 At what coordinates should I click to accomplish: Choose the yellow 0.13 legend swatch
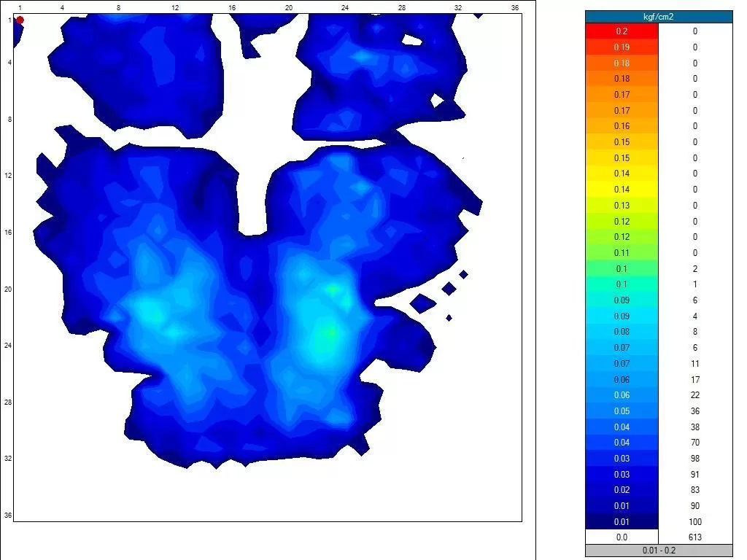tap(622, 206)
